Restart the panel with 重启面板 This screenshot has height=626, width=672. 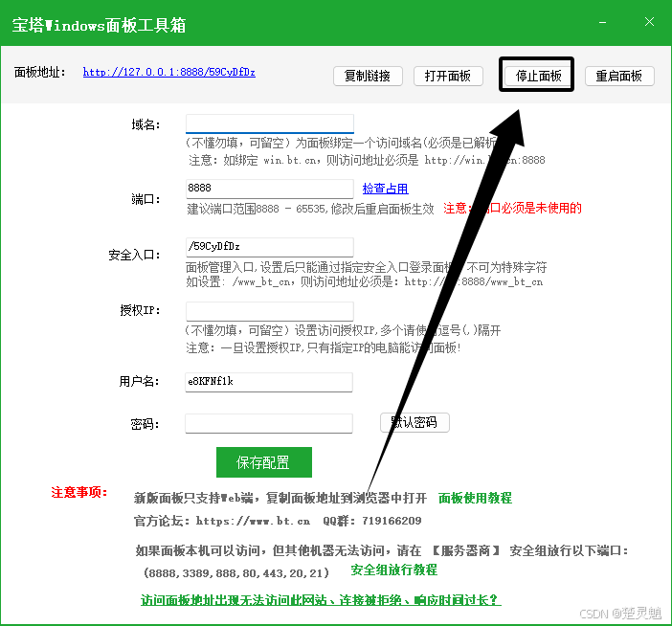619,77
